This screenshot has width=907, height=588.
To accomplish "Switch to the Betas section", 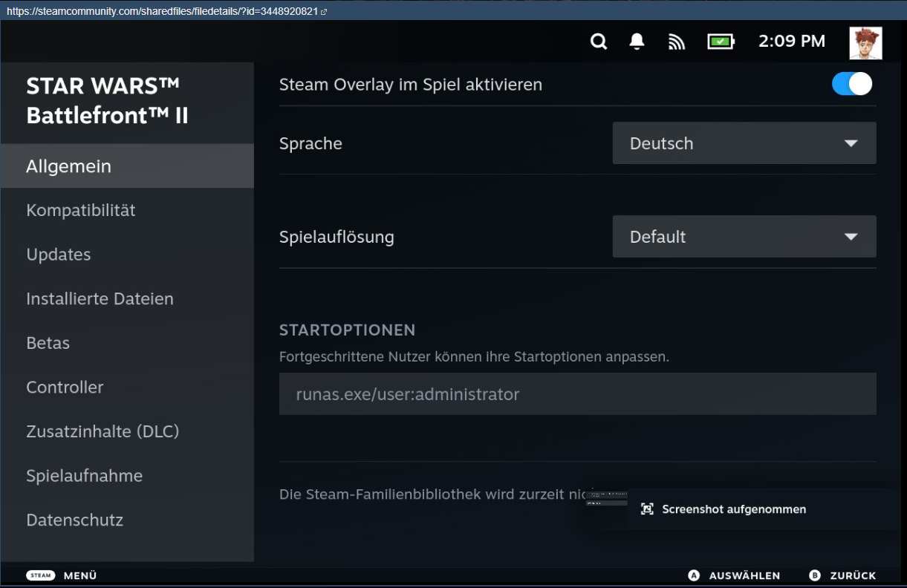I will pos(127,343).
